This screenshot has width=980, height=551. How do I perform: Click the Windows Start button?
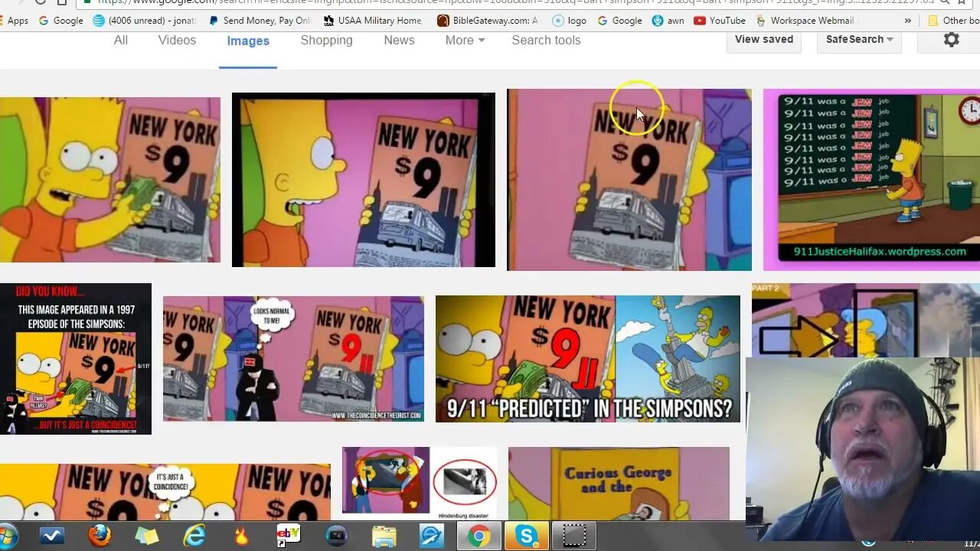click(6, 536)
